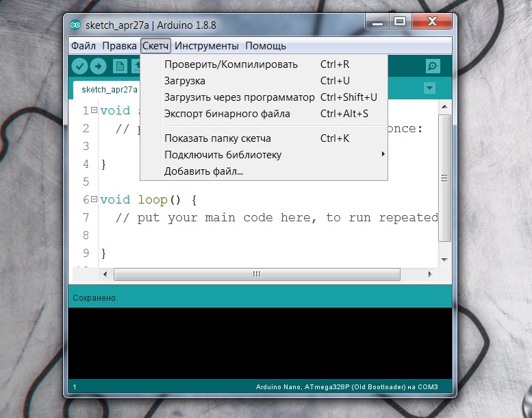Click the vertical scrollbar up arrow
This screenshot has height=418, width=532.
click(444, 107)
